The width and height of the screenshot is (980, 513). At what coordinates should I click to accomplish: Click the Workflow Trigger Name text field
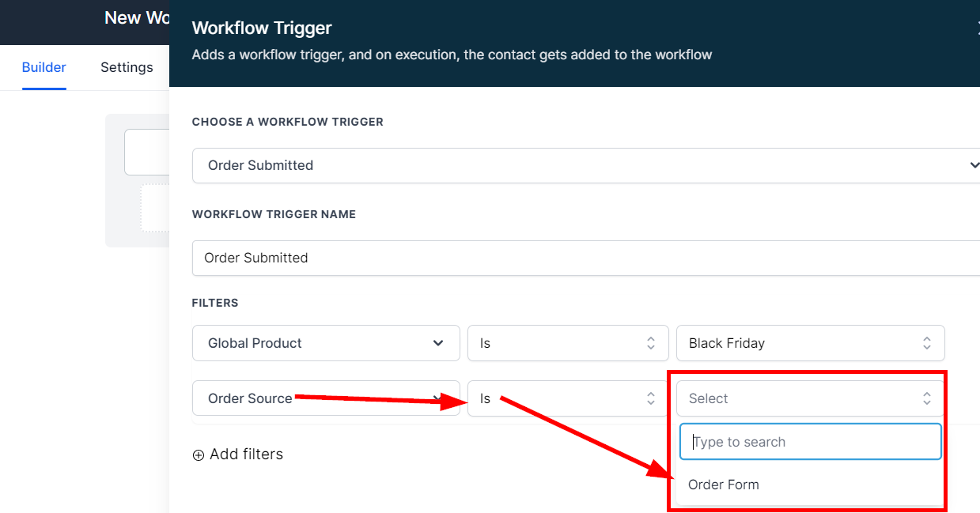585,258
